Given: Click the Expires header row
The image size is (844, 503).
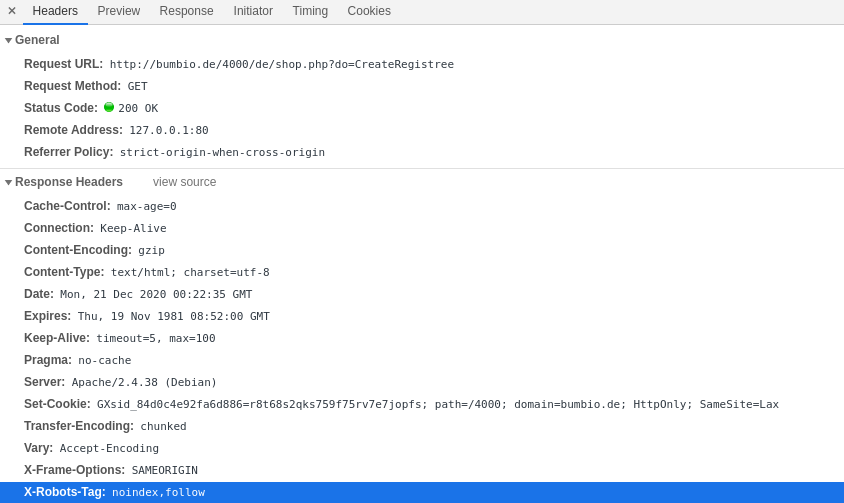Looking at the screenshot, I should click(422, 317).
